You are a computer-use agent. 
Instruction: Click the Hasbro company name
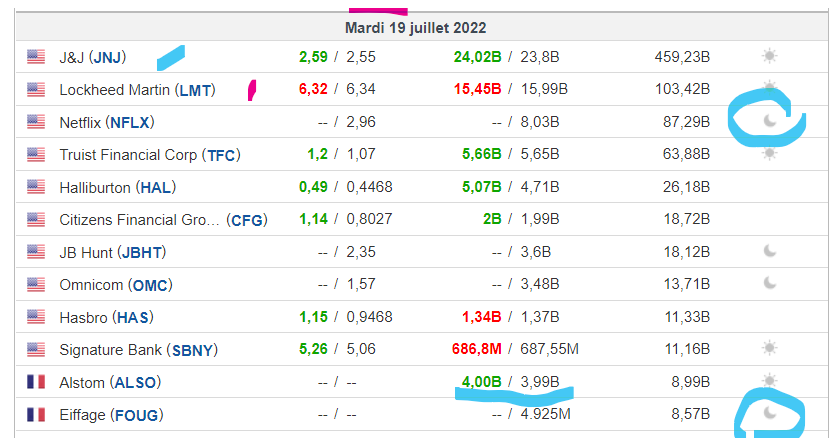pos(84,318)
